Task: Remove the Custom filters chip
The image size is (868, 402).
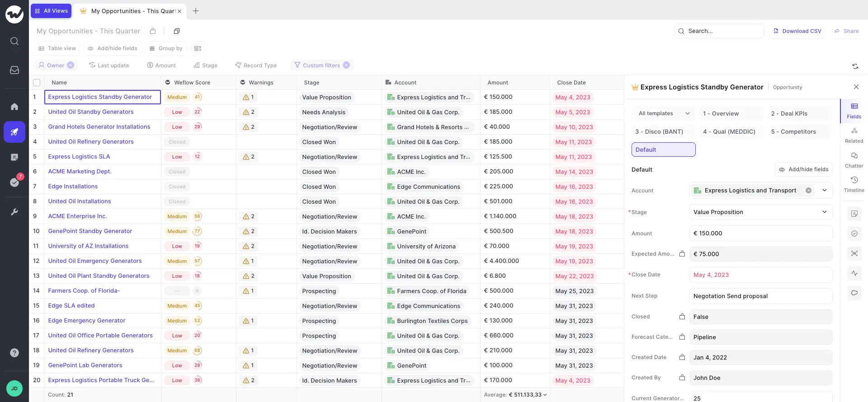Action: (346, 65)
